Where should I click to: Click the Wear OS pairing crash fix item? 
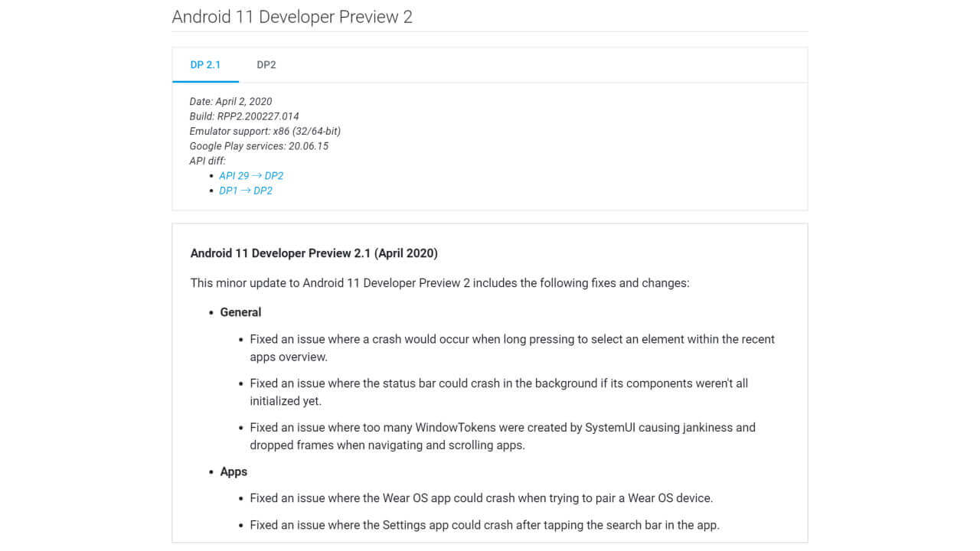tap(481, 498)
